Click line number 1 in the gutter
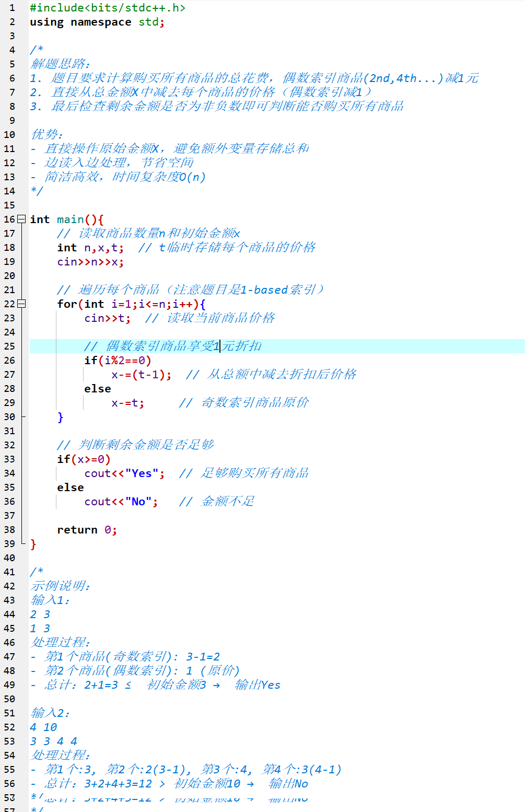Viewport: 525px width, 812px height. click(12, 8)
